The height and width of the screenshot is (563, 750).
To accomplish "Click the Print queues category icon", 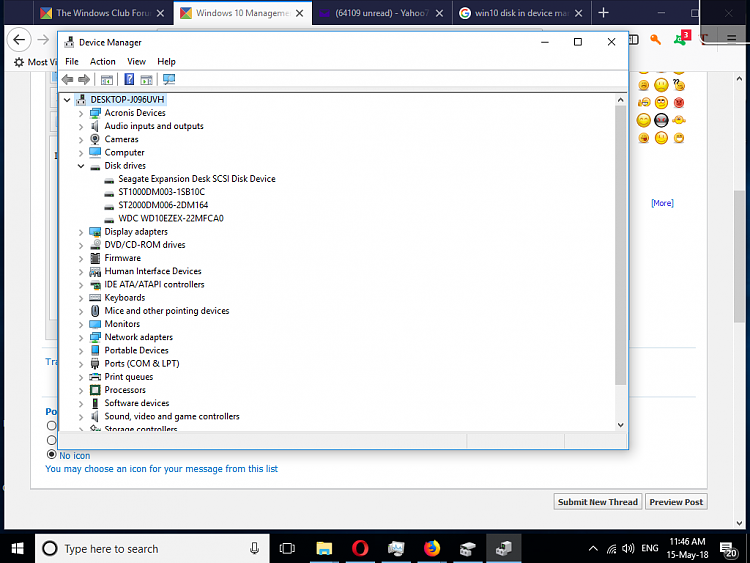I will [95, 377].
